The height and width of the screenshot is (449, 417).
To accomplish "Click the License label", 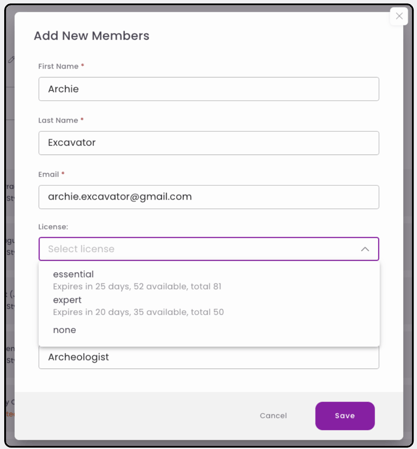I will point(53,227).
